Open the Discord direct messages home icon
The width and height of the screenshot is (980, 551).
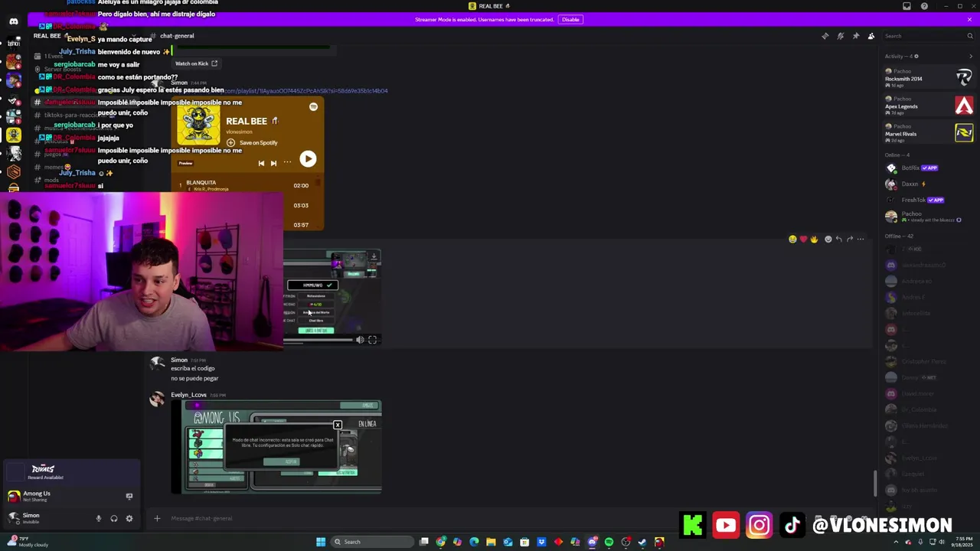(x=13, y=21)
